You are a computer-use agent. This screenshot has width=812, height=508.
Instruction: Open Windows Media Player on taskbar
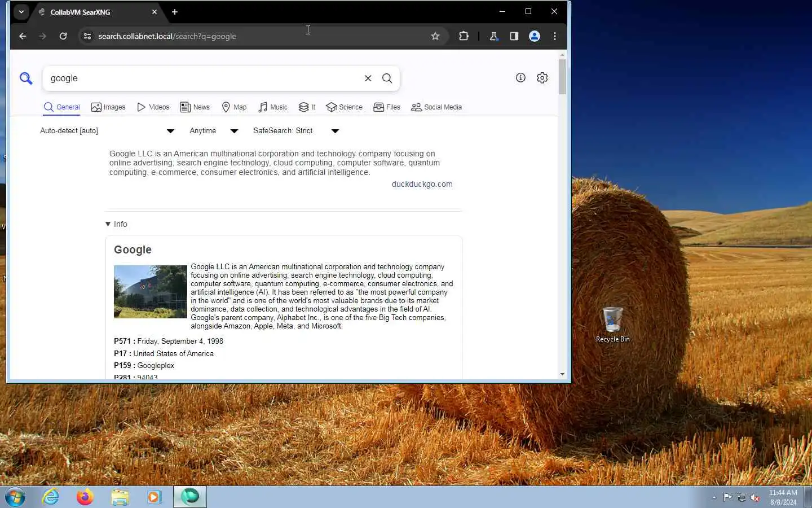pos(154,497)
